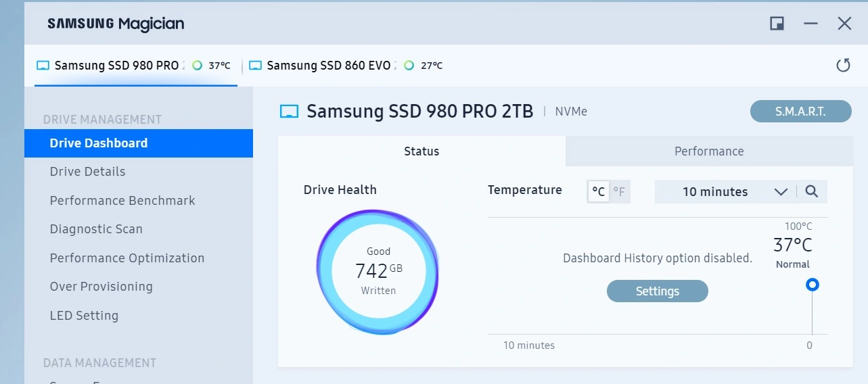Click the drive icon of Samsung SSD 860 EVO tab
868x384 pixels.
[x=255, y=66]
